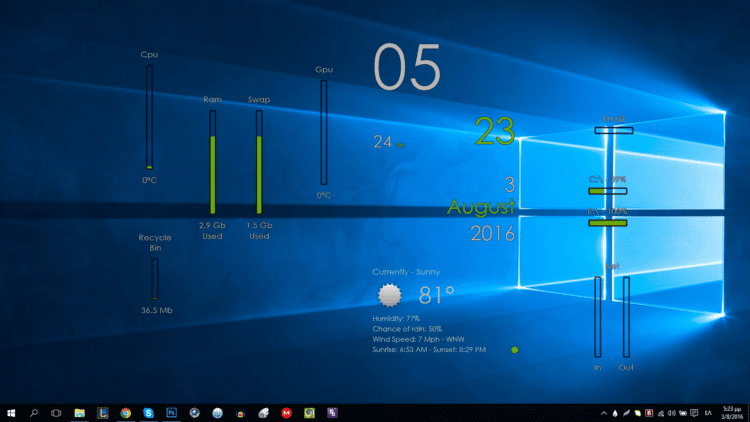Switch to Photoshop on the taskbar

point(171,413)
